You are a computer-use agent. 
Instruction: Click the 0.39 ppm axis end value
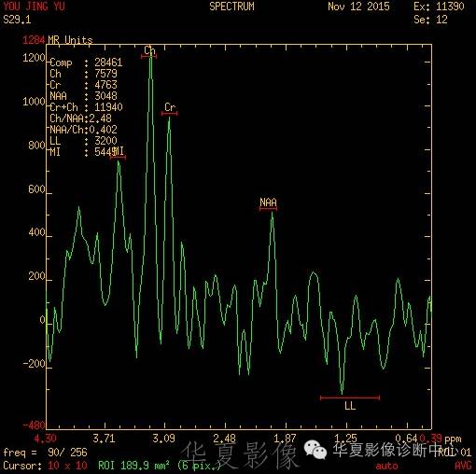pos(430,439)
